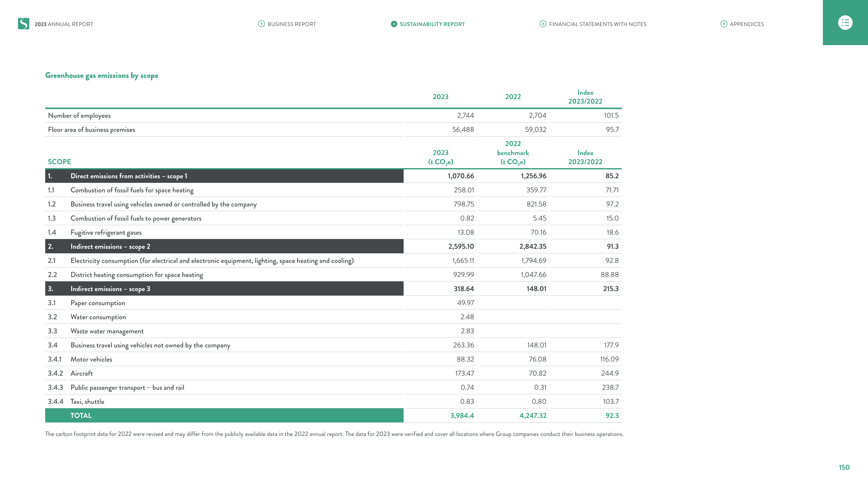Select Public passenger transport bus and rail

[x=127, y=388]
